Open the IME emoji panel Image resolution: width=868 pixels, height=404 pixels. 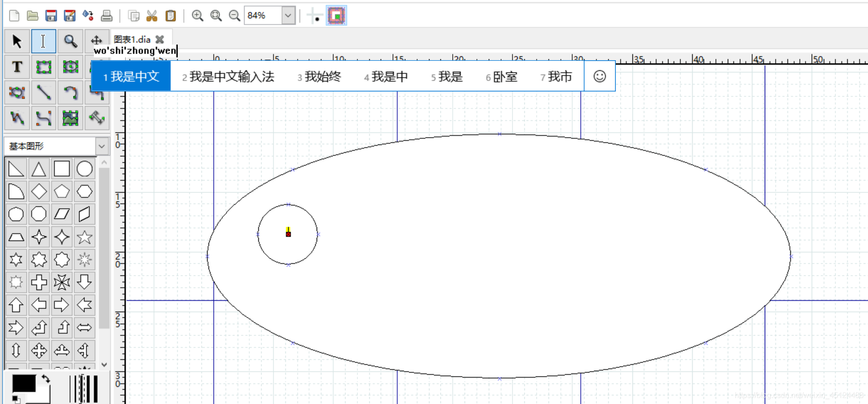click(x=600, y=76)
